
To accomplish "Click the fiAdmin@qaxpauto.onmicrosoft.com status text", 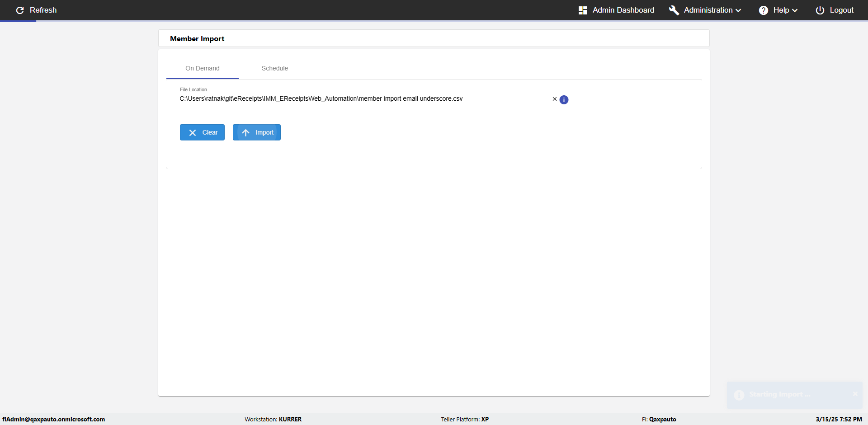I will [54, 419].
